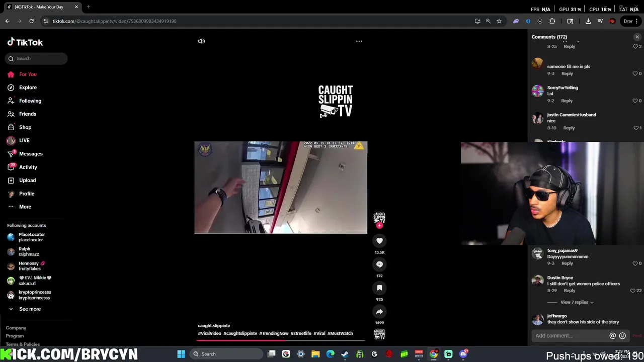Open the Friends page
The width and height of the screenshot is (644, 362).
point(27,114)
